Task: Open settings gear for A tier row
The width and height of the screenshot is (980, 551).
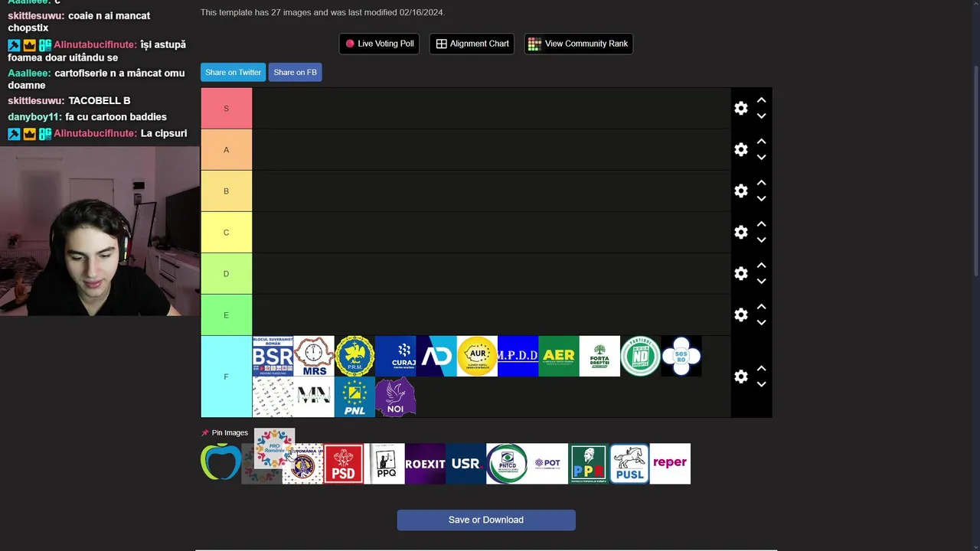Action: pyautogui.click(x=740, y=149)
